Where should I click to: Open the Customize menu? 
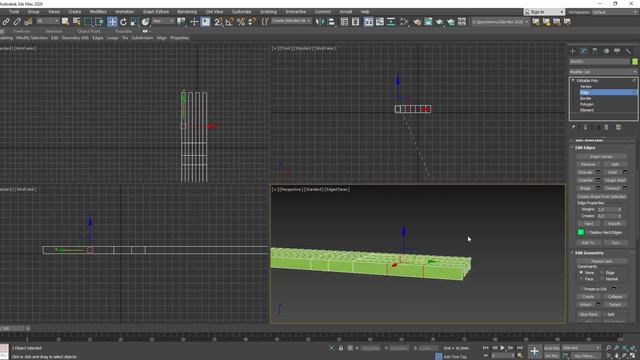pos(242,12)
